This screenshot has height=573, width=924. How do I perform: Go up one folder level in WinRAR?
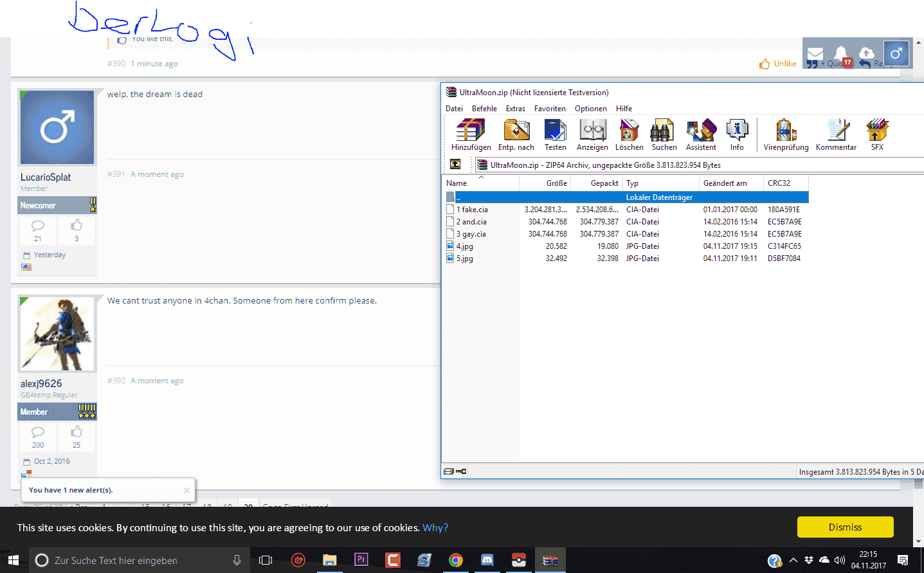455,164
